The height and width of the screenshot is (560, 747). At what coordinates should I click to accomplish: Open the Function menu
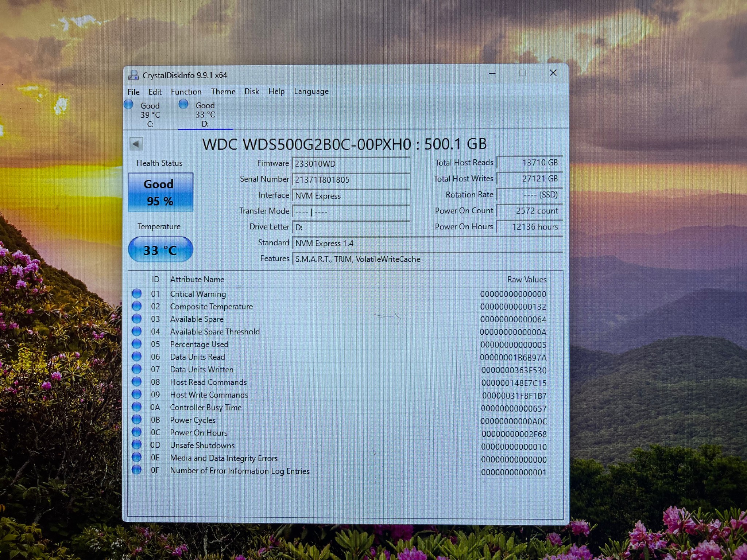(x=186, y=92)
